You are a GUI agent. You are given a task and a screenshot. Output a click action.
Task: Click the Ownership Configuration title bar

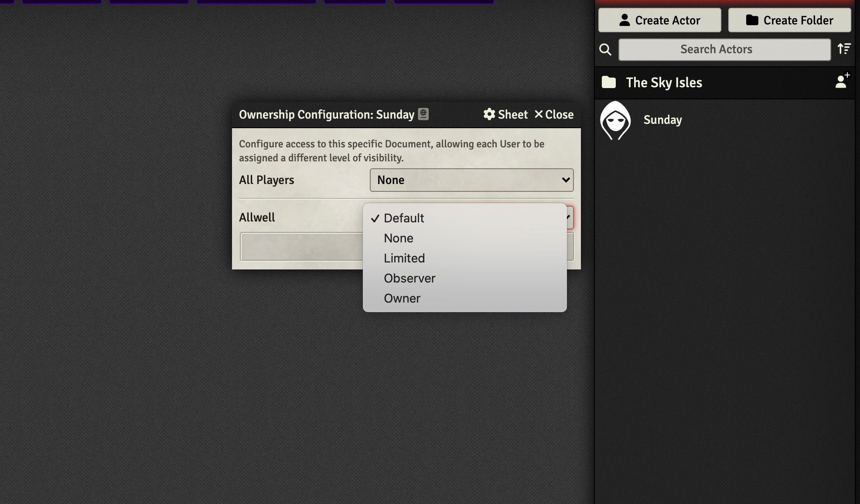[x=326, y=114]
